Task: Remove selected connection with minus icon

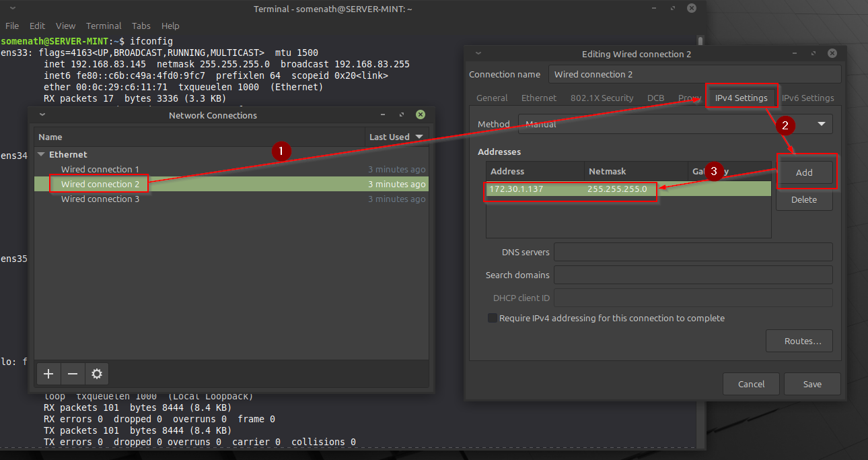Action: tap(73, 374)
